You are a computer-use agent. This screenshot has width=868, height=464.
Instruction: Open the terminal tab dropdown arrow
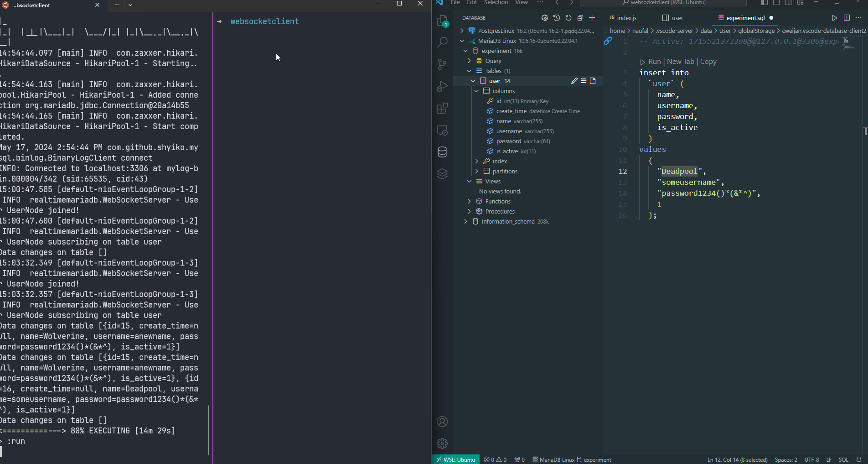tap(130, 5)
